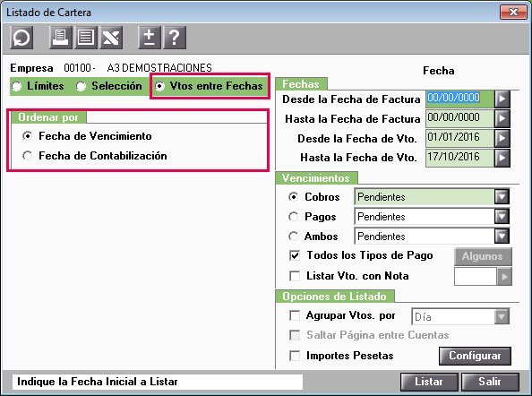
Task: Open date picker for Desde la Fecha de Factura
Action: pos(502,99)
